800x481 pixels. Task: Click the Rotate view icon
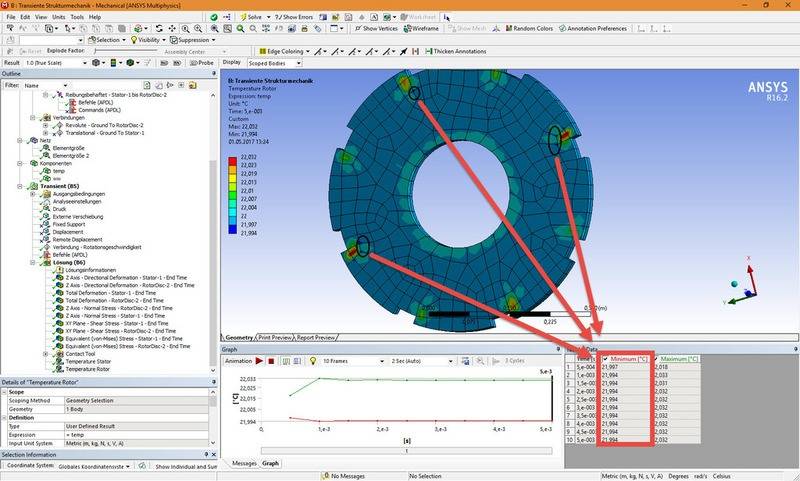click(159, 29)
